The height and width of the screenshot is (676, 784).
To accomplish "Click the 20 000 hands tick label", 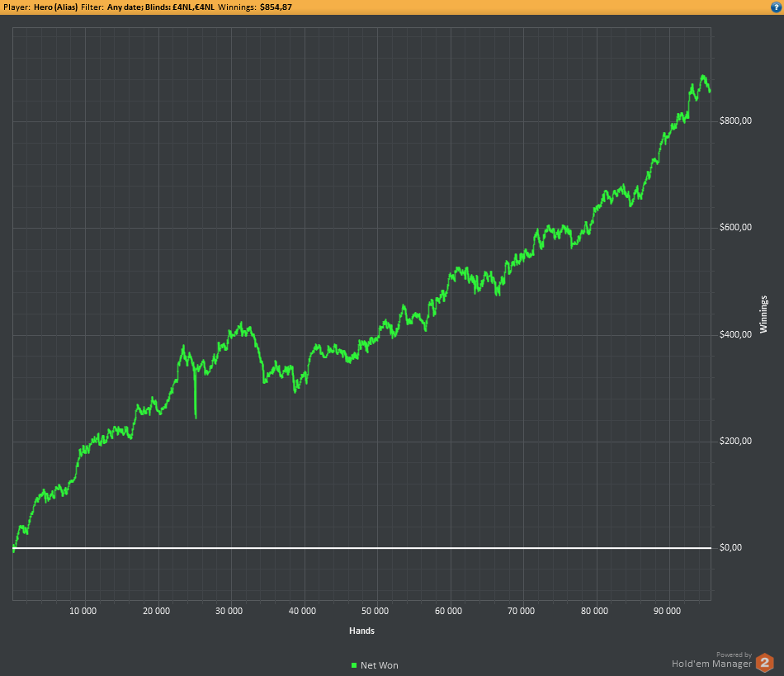I will click(156, 611).
